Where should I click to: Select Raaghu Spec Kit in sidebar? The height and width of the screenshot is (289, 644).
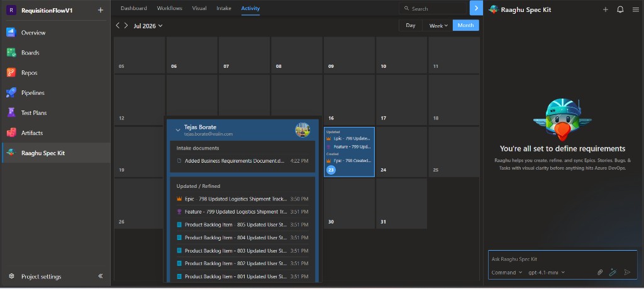click(55, 153)
